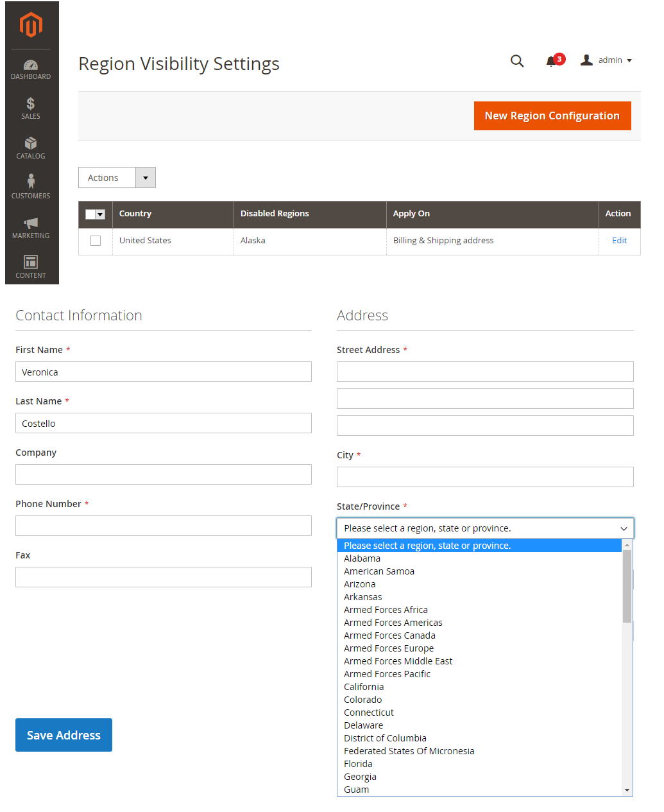Click Edit link for United States row

coord(620,241)
